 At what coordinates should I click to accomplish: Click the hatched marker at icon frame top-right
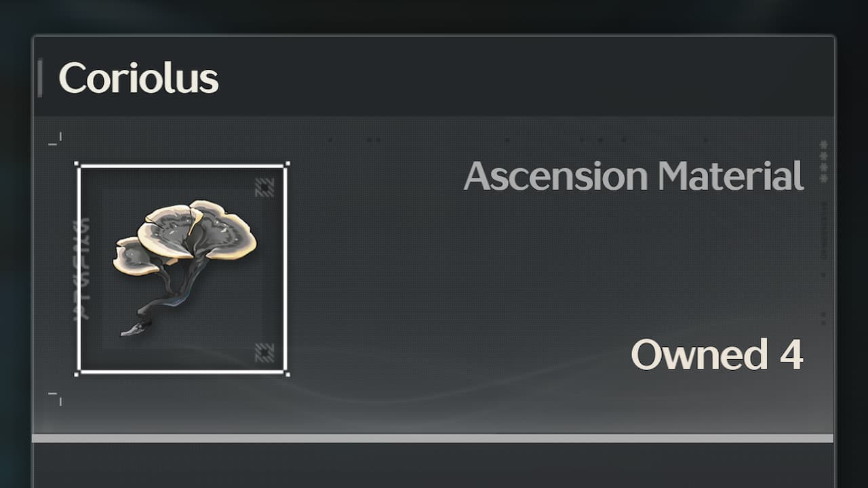click(264, 188)
